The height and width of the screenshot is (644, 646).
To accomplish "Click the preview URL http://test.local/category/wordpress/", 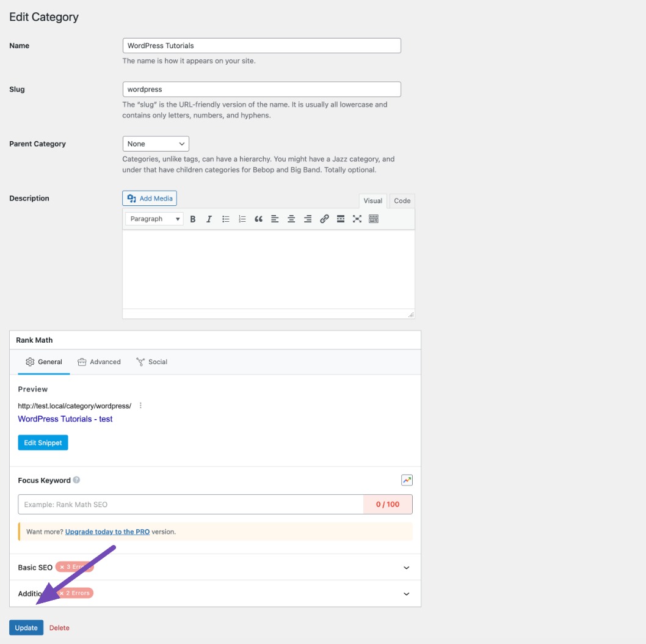I will tap(74, 406).
